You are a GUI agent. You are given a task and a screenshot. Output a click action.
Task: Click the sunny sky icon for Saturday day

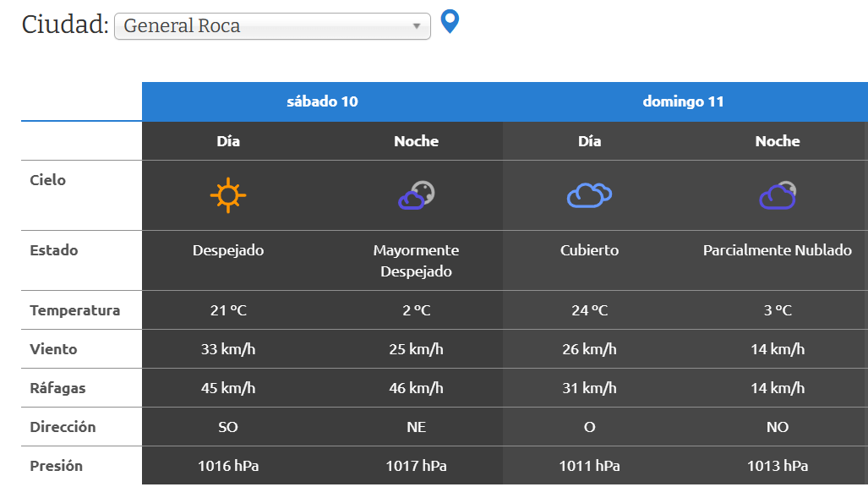click(228, 195)
